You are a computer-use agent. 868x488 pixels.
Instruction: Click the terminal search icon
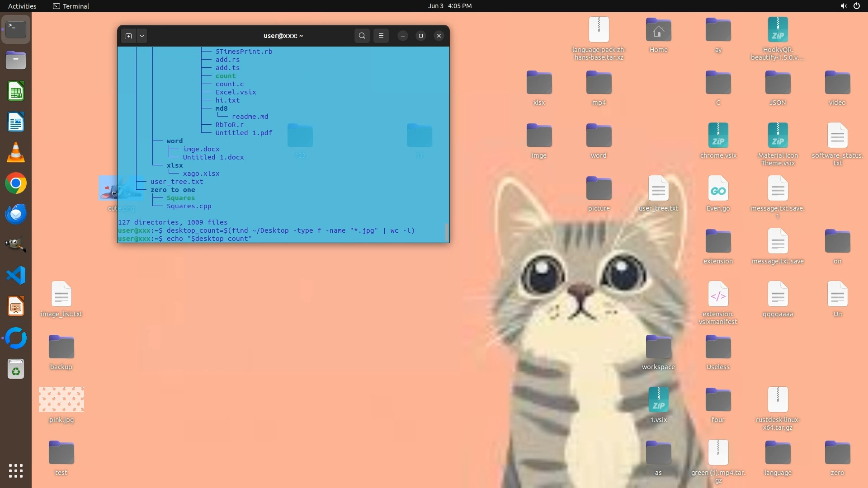coord(362,36)
